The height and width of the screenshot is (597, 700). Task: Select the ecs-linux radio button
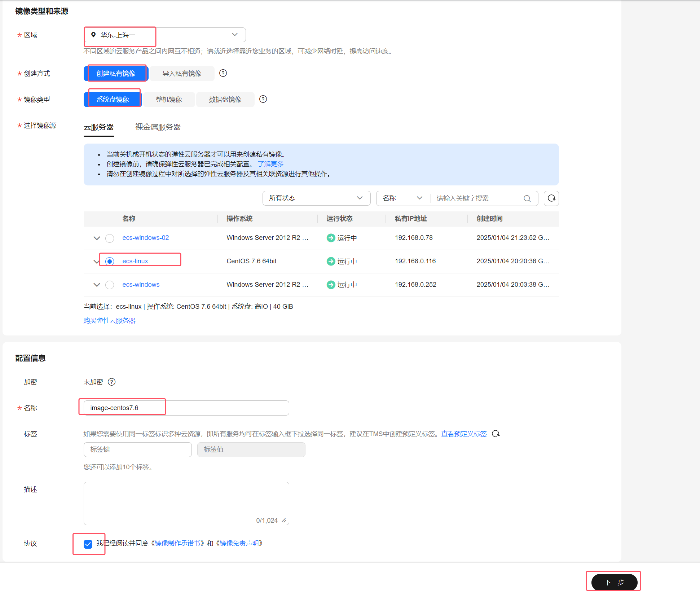(110, 261)
